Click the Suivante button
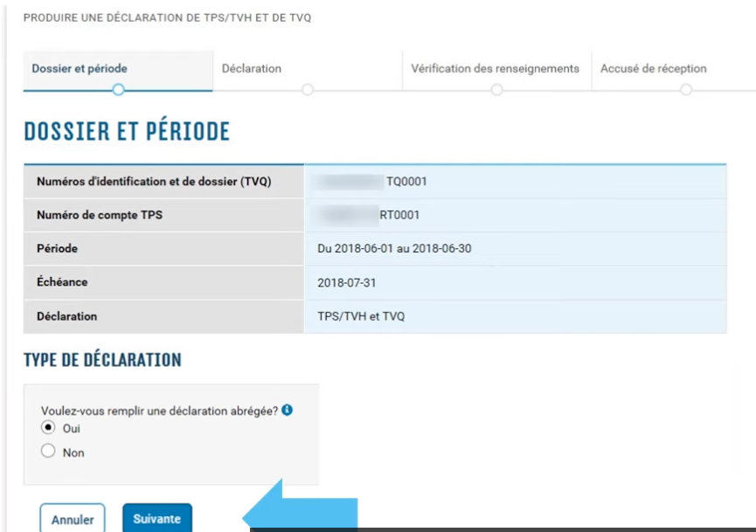 click(156, 518)
